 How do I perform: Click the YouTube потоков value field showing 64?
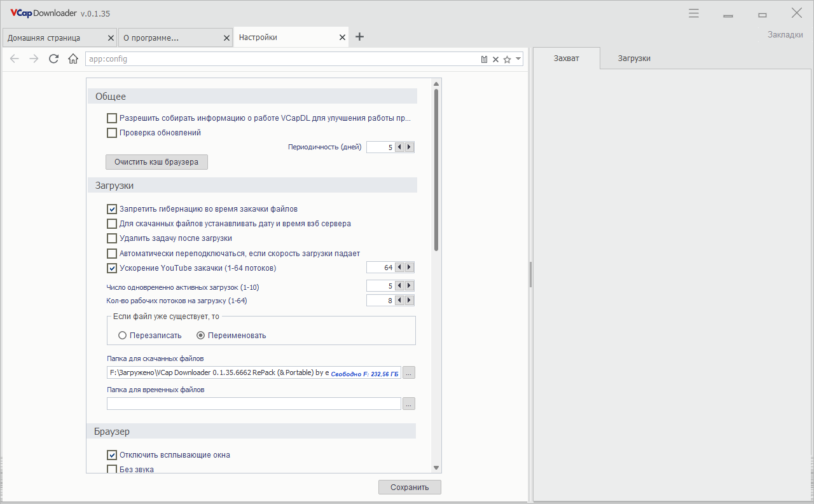point(380,268)
